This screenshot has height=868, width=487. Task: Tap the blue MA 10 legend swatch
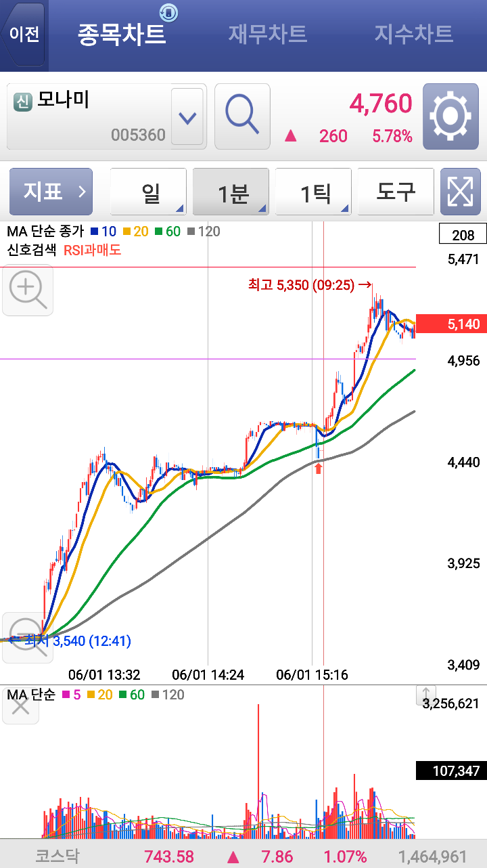93,232
